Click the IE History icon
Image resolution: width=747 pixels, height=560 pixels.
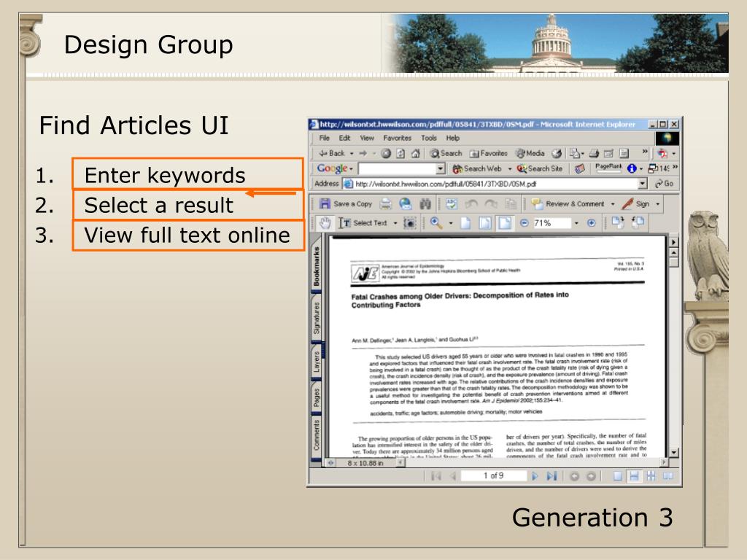point(557,153)
